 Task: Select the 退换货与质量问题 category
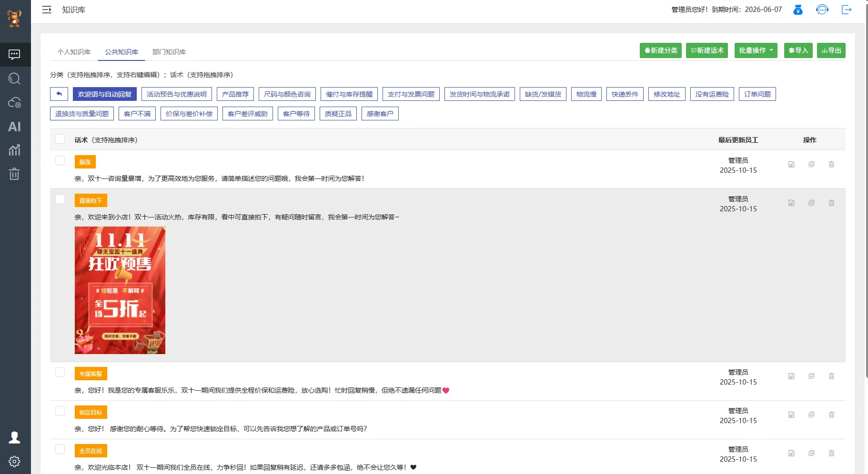pyautogui.click(x=82, y=114)
